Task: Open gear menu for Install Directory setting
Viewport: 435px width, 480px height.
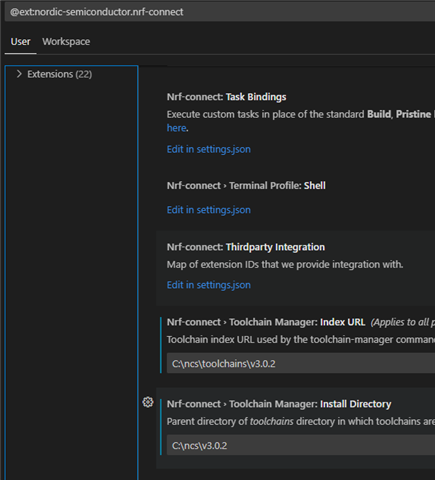Action: (x=148, y=402)
